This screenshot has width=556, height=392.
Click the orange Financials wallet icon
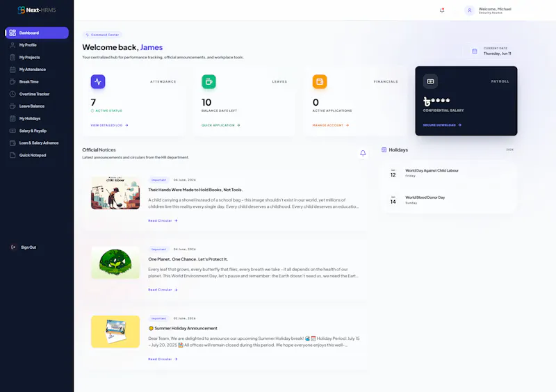(320, 81)
